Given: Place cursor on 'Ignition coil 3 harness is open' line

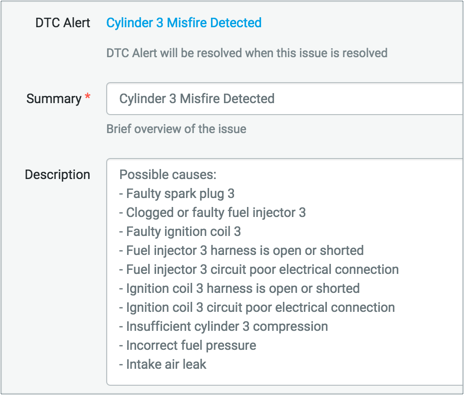Looking at the screenshot, I should (239, 289).
